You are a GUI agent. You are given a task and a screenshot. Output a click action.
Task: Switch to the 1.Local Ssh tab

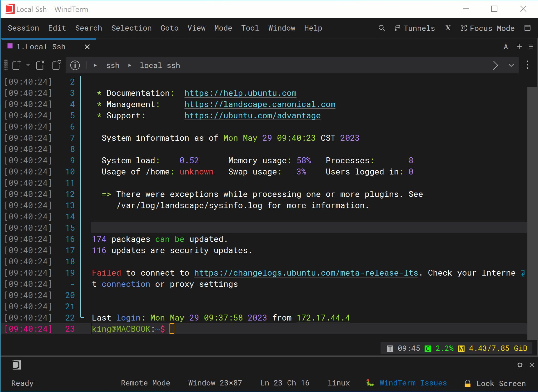tap(41, 47)
